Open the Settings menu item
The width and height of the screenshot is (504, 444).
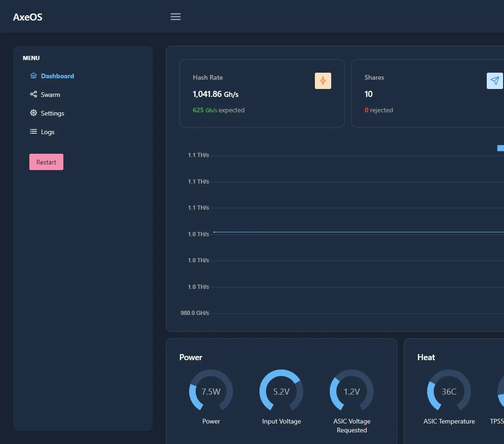(x=52, y=113)
